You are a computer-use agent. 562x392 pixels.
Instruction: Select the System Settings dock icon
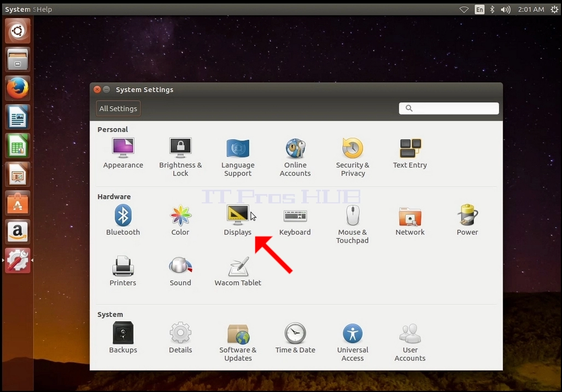pyautogui.click(x=17, y=260)
